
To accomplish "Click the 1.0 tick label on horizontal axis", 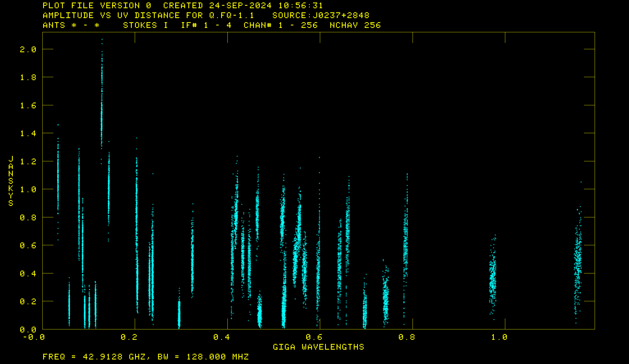I will pos(499,337).
